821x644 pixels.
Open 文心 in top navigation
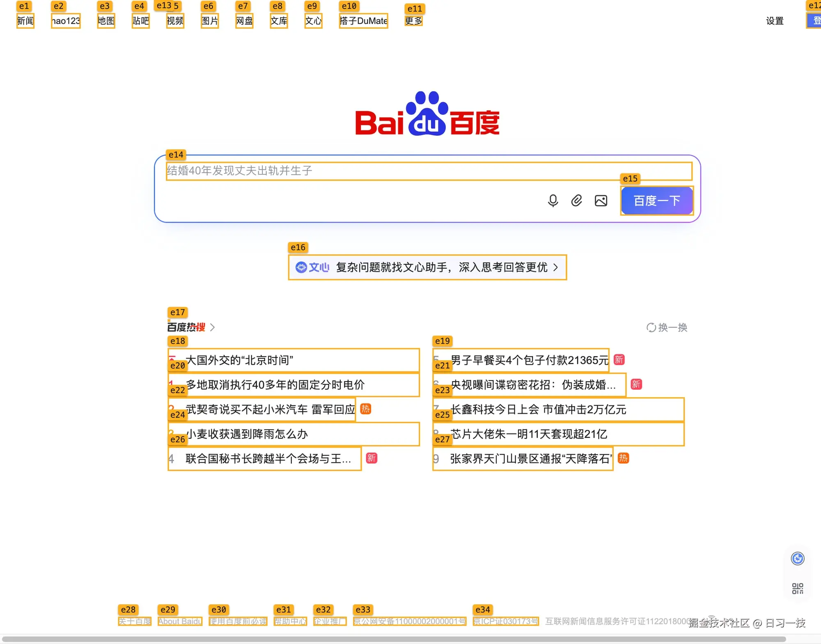coord(313,21)
